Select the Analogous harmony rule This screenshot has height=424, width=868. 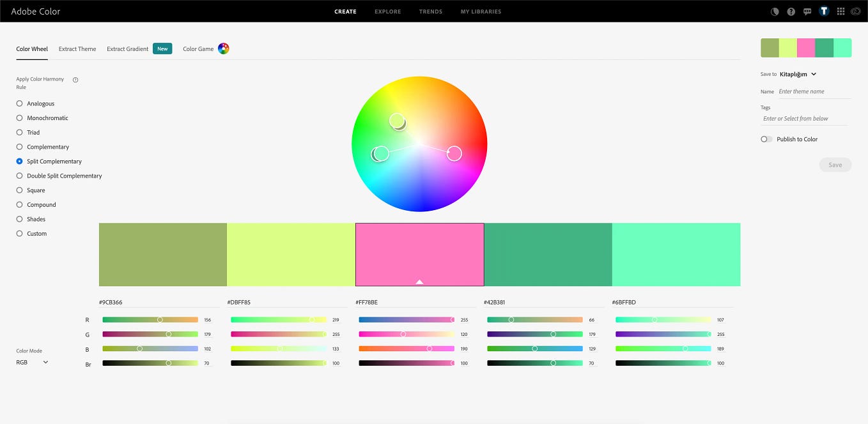pos(19,103)
